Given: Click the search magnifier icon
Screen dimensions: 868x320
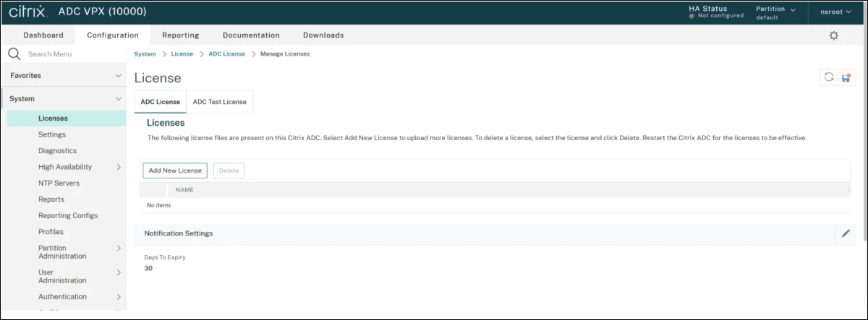Looking at the screenshot, I should tap(14, 54).
